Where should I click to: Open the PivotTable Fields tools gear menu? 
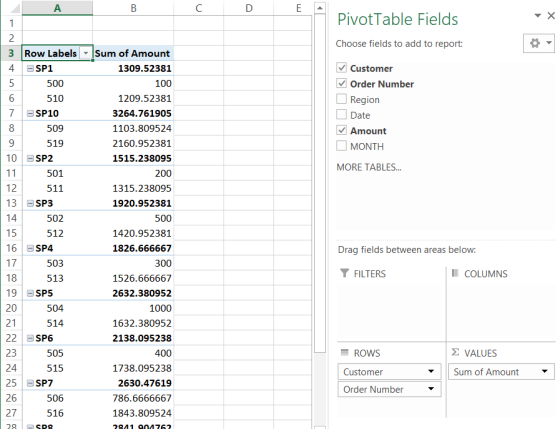tap(539, 43)
